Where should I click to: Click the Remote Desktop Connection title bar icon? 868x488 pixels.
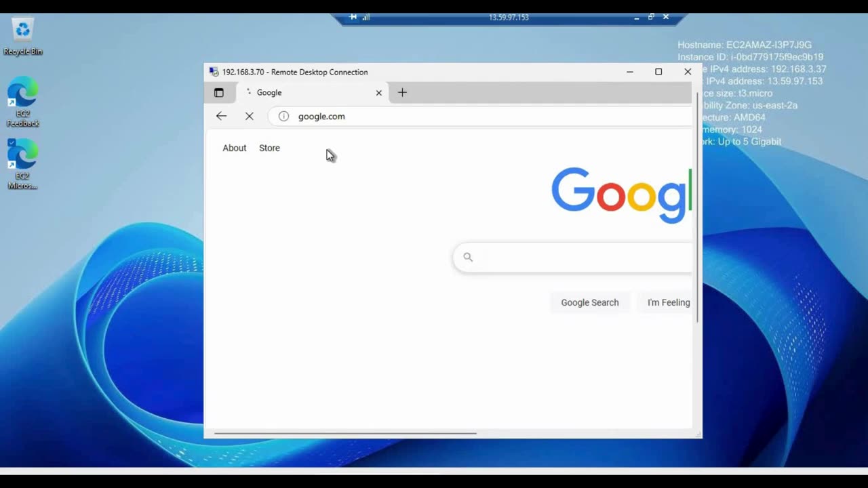[214, 72]
